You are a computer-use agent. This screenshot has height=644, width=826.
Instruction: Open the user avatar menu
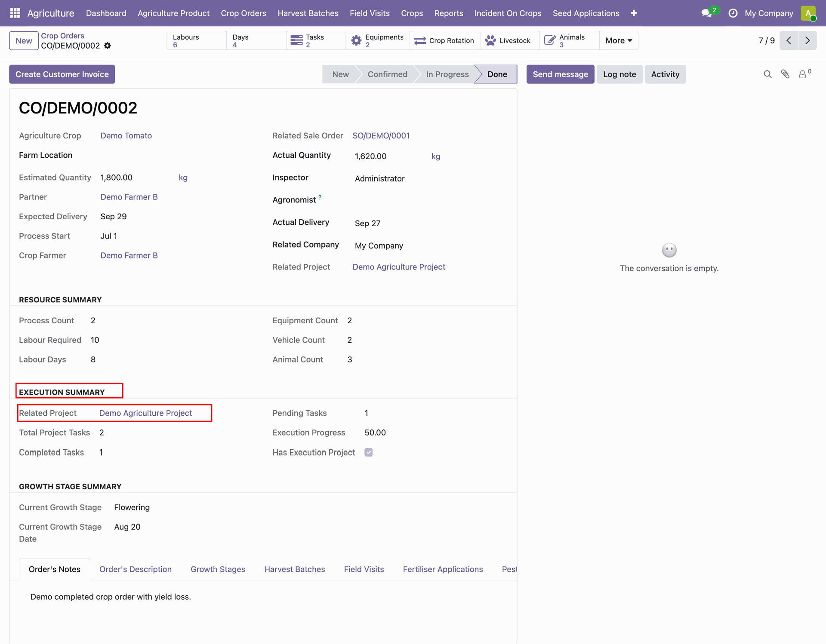click(808, 13)
